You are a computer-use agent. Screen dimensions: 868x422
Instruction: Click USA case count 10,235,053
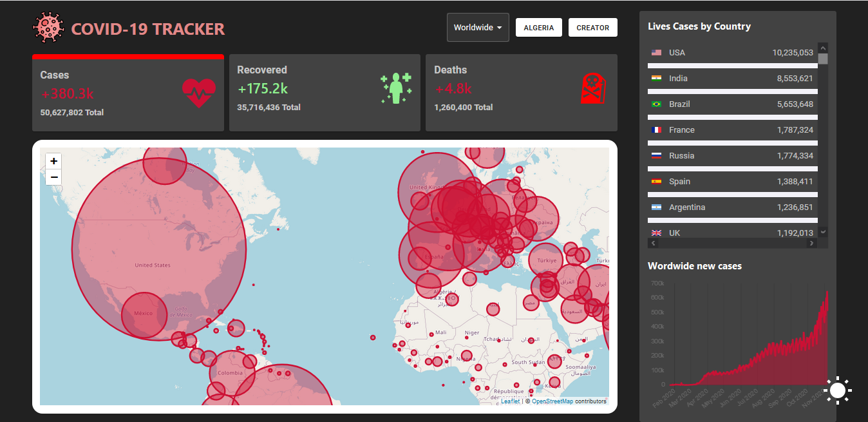[x=793, y=53]
